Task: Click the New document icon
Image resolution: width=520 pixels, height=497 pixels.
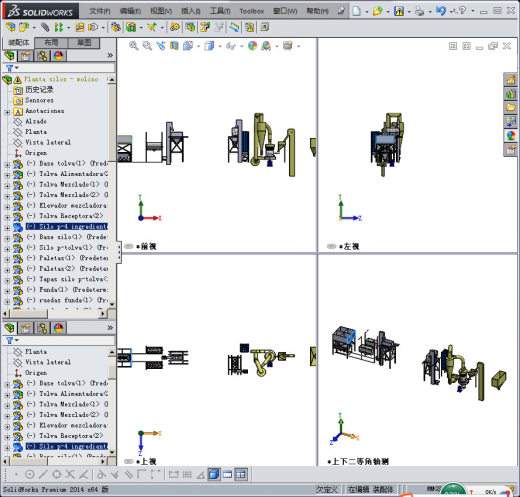Action: [356, 11]
